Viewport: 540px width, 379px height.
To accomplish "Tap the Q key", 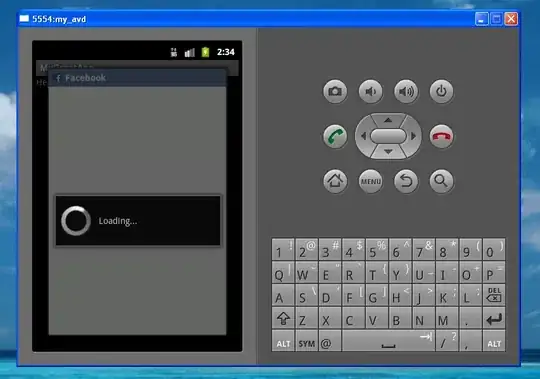I will [283, 272].
